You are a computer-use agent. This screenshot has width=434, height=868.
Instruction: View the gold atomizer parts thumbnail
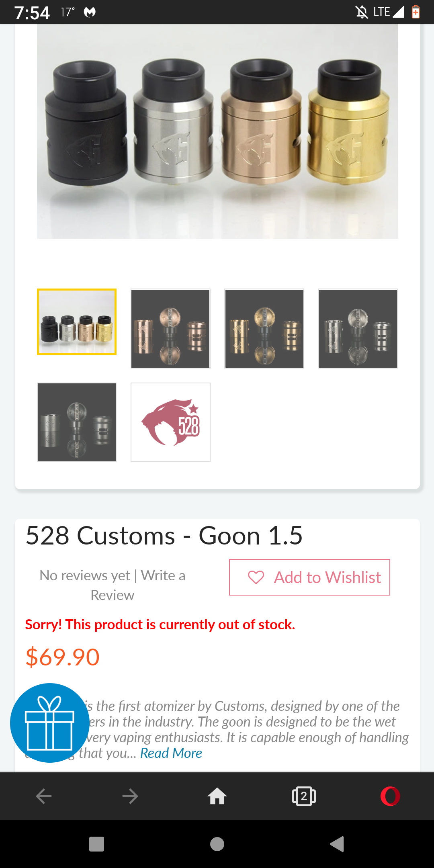click(264, 328)
